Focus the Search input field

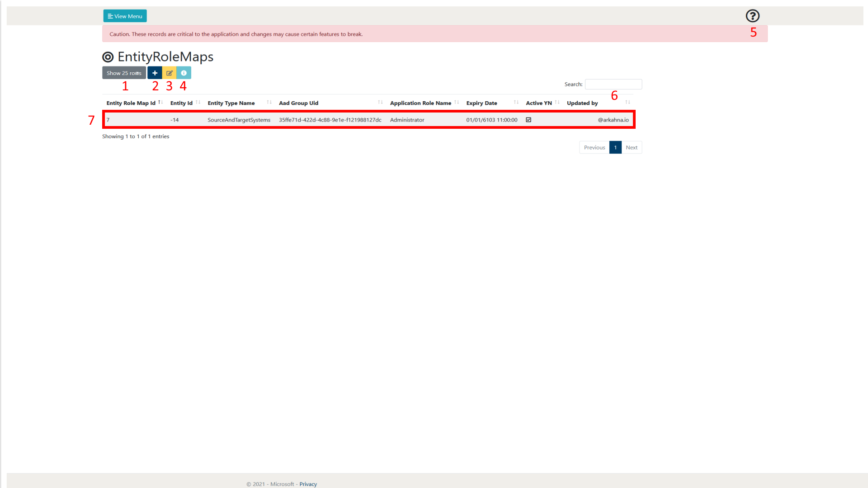(613, 84)
